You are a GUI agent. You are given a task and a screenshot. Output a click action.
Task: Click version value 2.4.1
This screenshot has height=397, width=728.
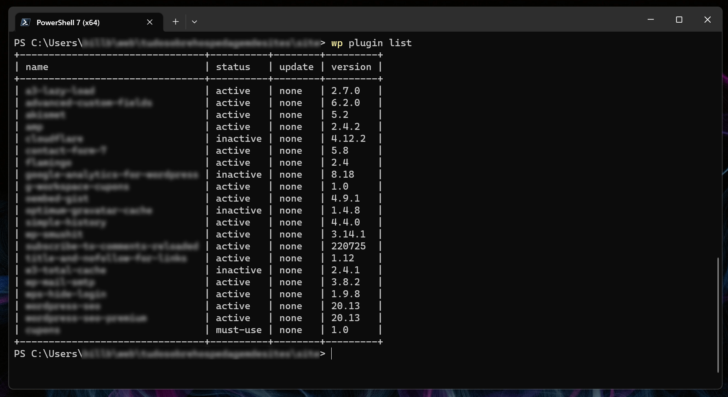(x=345, y=270)
